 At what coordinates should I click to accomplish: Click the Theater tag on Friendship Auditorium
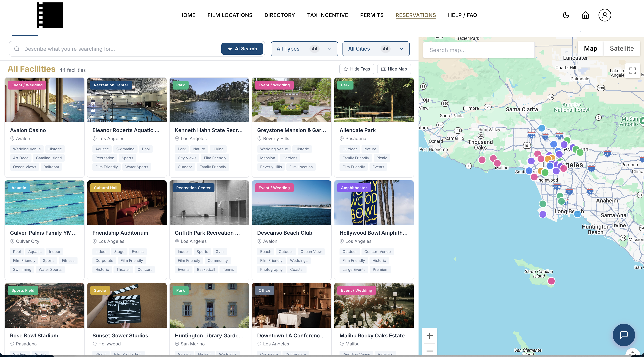click(x=123, y=270)
